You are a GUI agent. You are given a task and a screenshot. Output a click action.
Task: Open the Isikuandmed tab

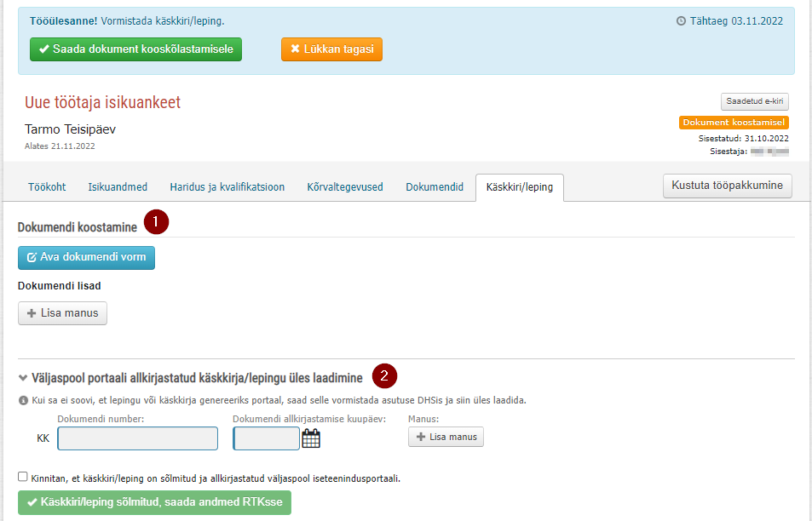(118, 186)
